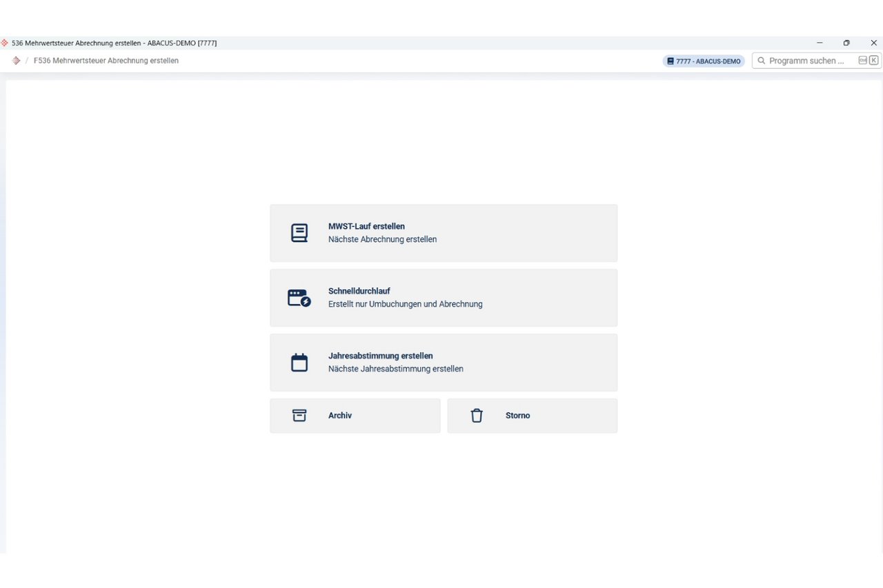Restore down the ABACUS window
This screenshot has height=588, width=883.
[846, 43]
